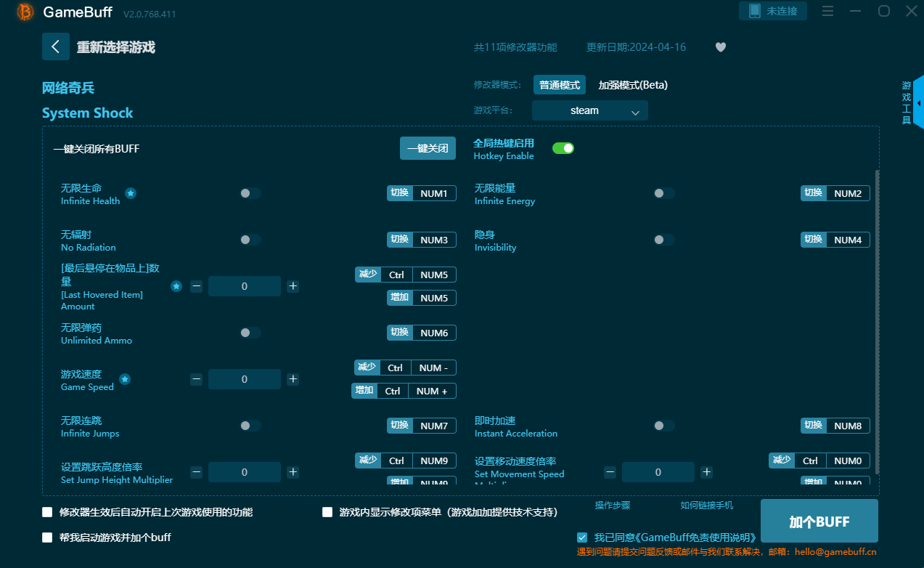
Task: Toggle Unlimited Ammo switch
Action: 250,333
